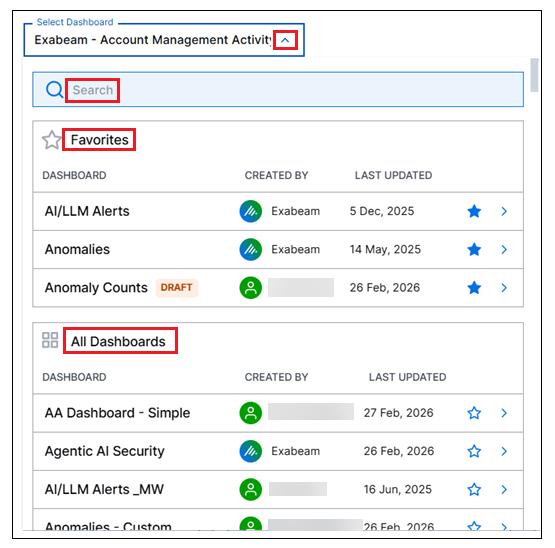Open Anomalies row chevron arrow
Screen dimensions: 555x548
[504, 250]
